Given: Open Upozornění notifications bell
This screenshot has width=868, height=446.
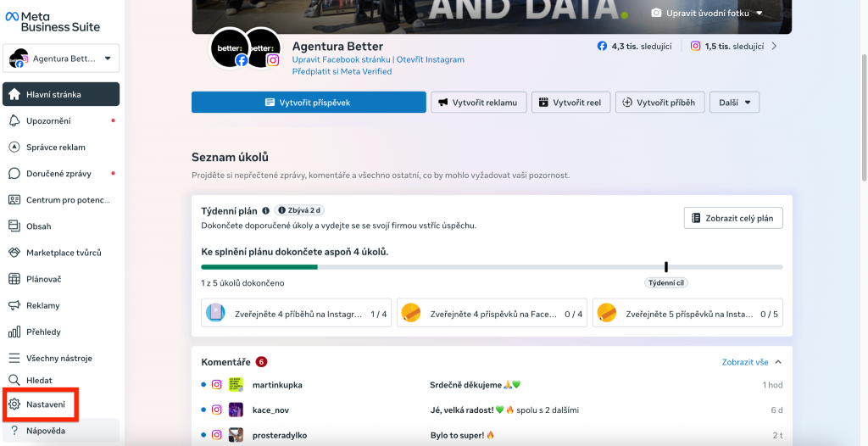Looking at the screenshot, I should click(x=14, y=120).
